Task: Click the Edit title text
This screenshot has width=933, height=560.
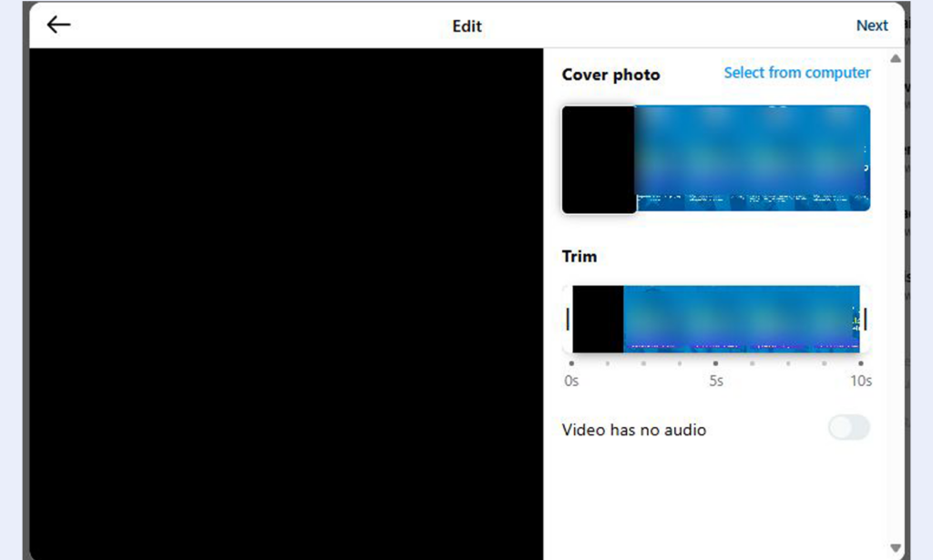Action: [x=466, y=25]
